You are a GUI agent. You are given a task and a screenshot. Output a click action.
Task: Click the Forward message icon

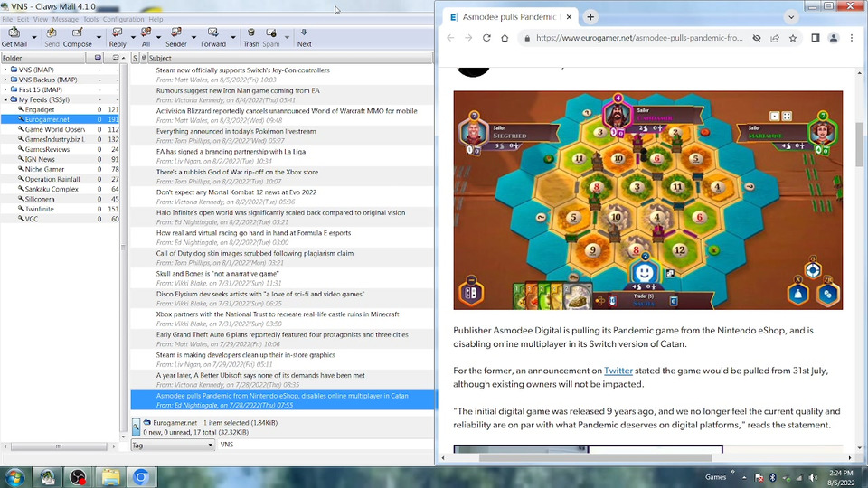pos(213,37)
